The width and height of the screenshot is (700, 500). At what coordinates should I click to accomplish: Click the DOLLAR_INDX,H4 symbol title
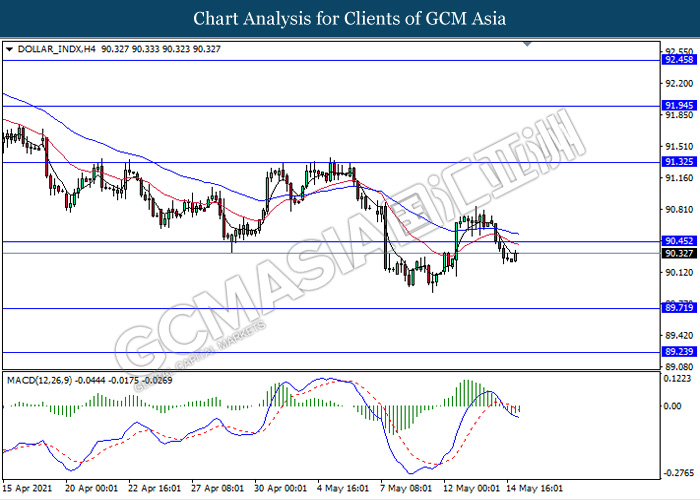(56, 49)
